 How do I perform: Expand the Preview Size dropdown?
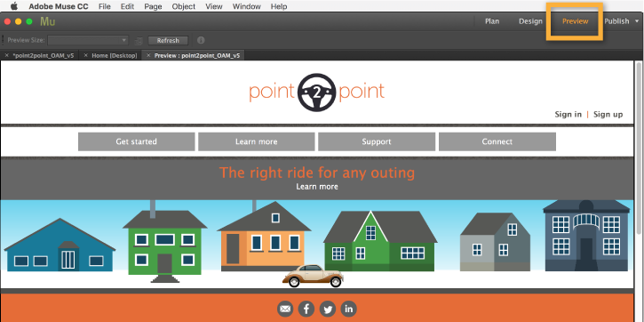(88, 40)
